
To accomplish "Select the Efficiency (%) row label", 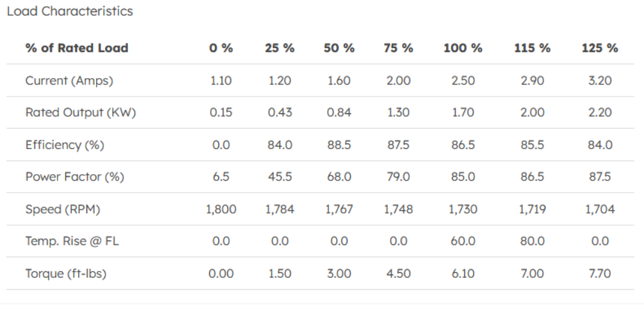I will [65, 145].
